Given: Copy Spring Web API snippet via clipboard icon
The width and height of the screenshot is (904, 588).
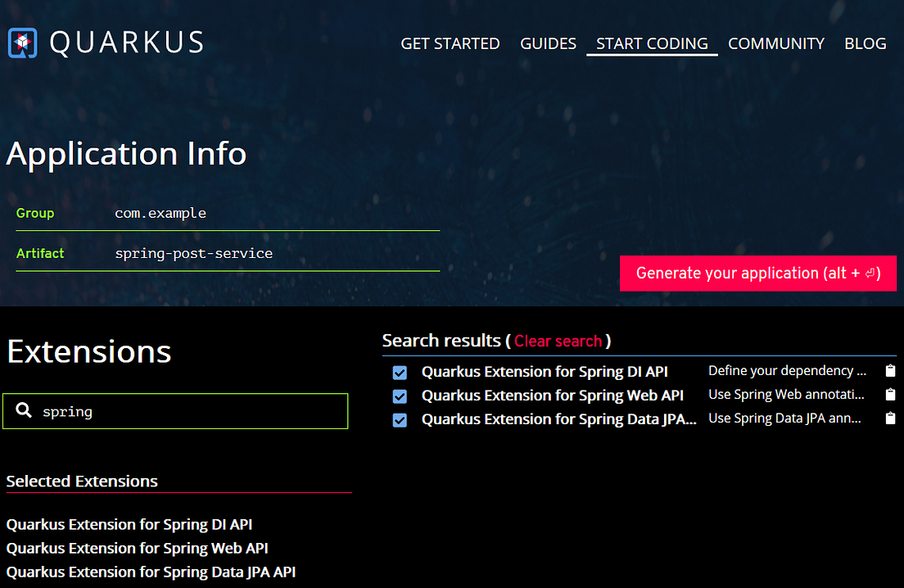Looking at the screenshot, I should click(890, 394).
